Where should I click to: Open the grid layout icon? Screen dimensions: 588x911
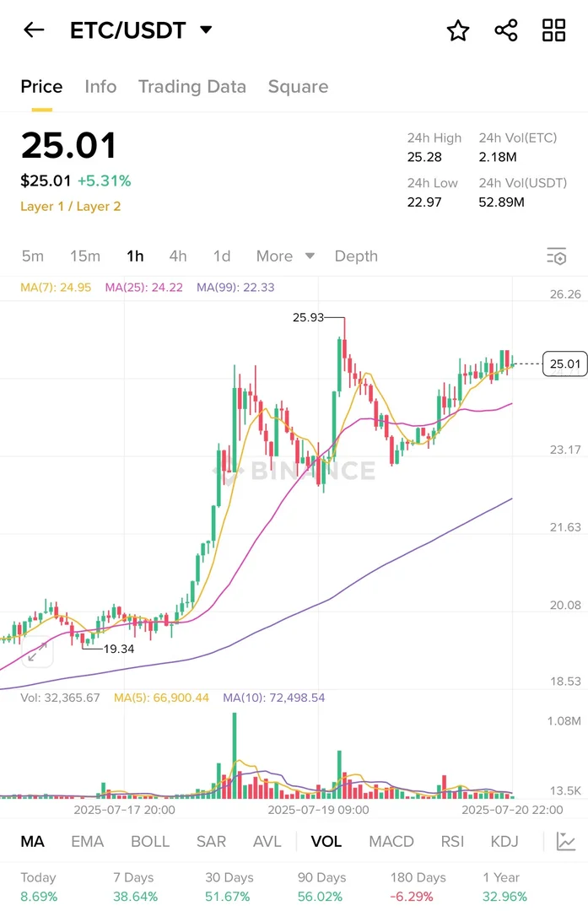[x=554, y=31]
